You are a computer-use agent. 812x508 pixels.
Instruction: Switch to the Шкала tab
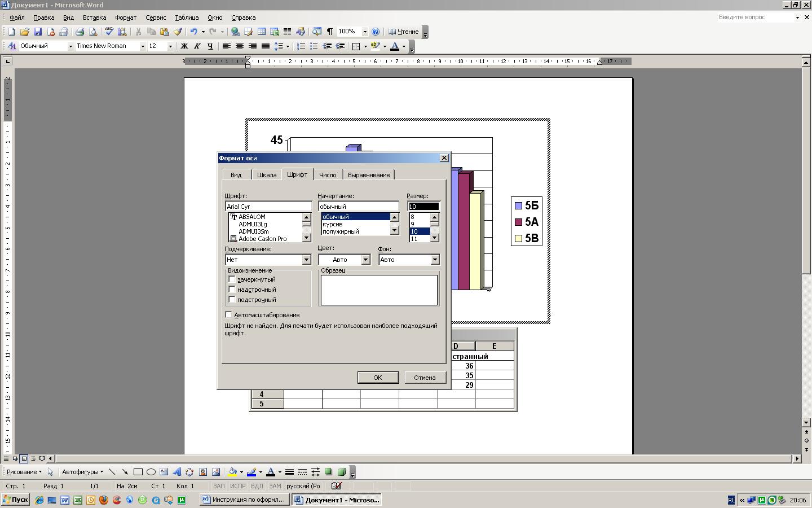pyautogui.click(x=267, y=175)
